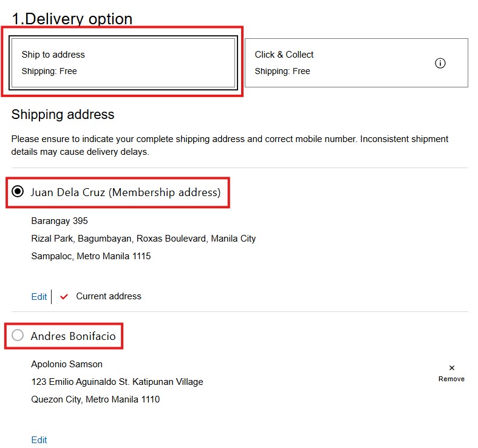This screenshot has height=448, width=478.
Task: Click the Apolonio Samson address line
Action: [67, 364]
